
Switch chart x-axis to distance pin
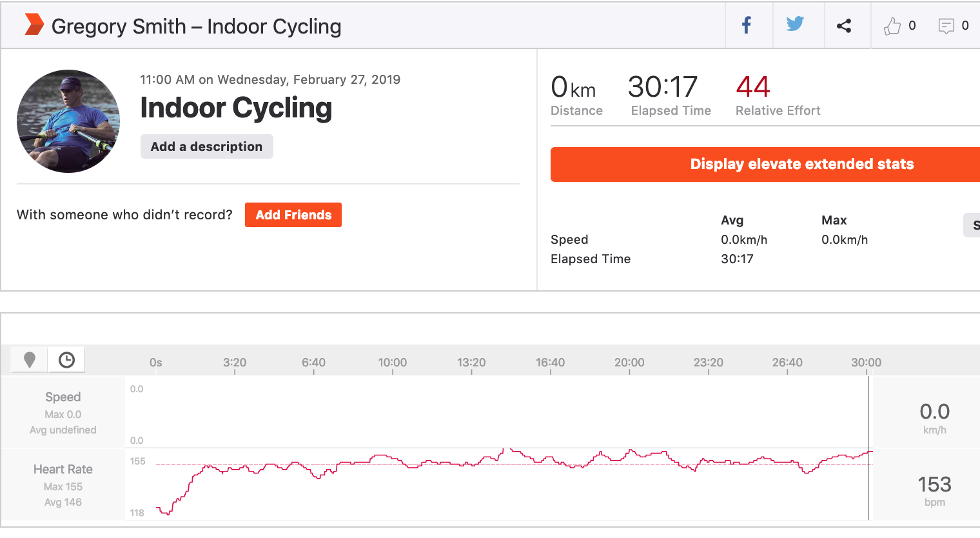(30, 360)
